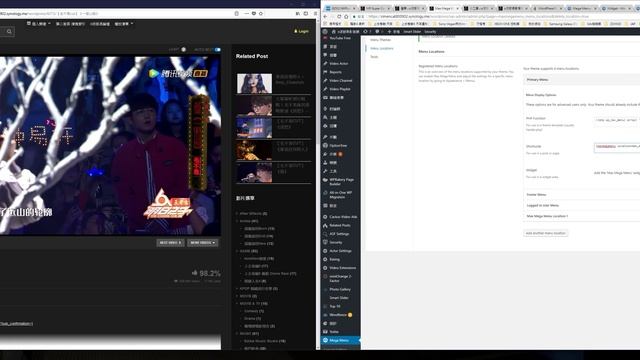The image size is (640, 360).
Task: Click Security in admin top bar
Action: point(430,31)
